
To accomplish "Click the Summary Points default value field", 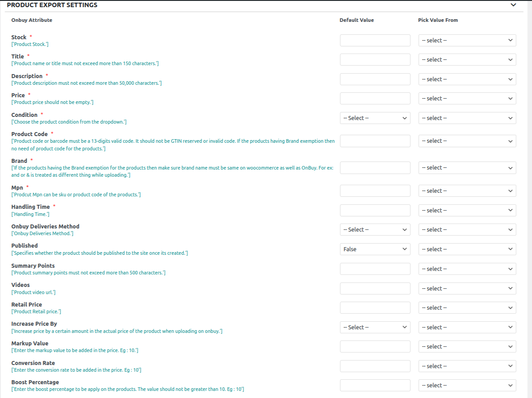I will click(x=375, y=269).
